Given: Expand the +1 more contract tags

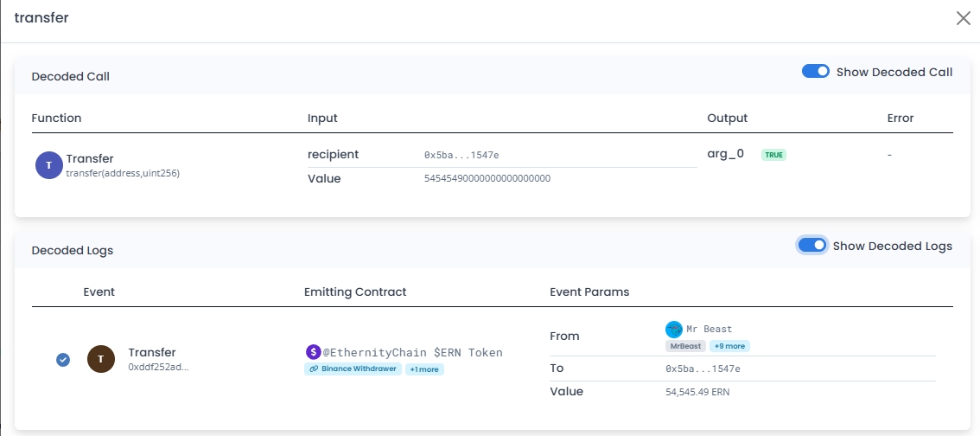Looking at the screenshot, I should click(425, 369).
